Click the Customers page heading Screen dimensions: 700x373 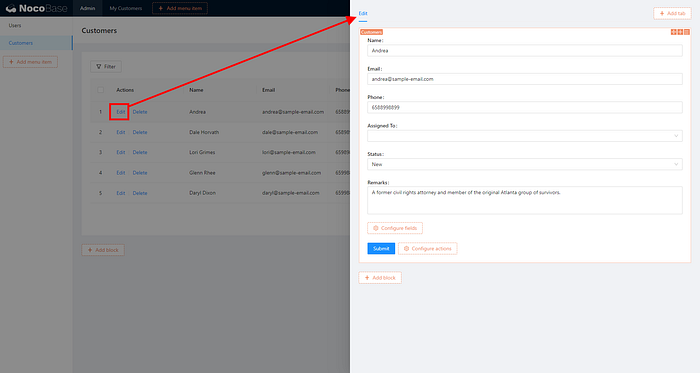click(x=99, y=31)
